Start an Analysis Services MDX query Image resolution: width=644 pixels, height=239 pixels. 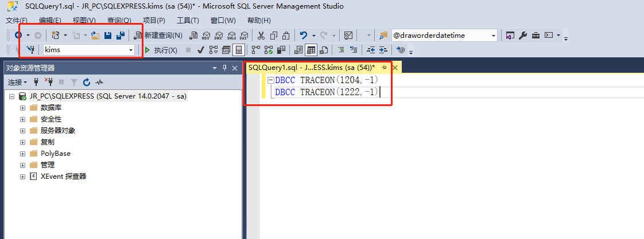click(205, 36)
